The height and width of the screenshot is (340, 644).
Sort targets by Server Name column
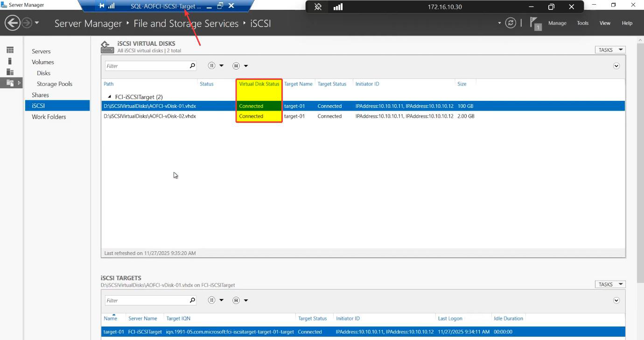pos(143,319)
